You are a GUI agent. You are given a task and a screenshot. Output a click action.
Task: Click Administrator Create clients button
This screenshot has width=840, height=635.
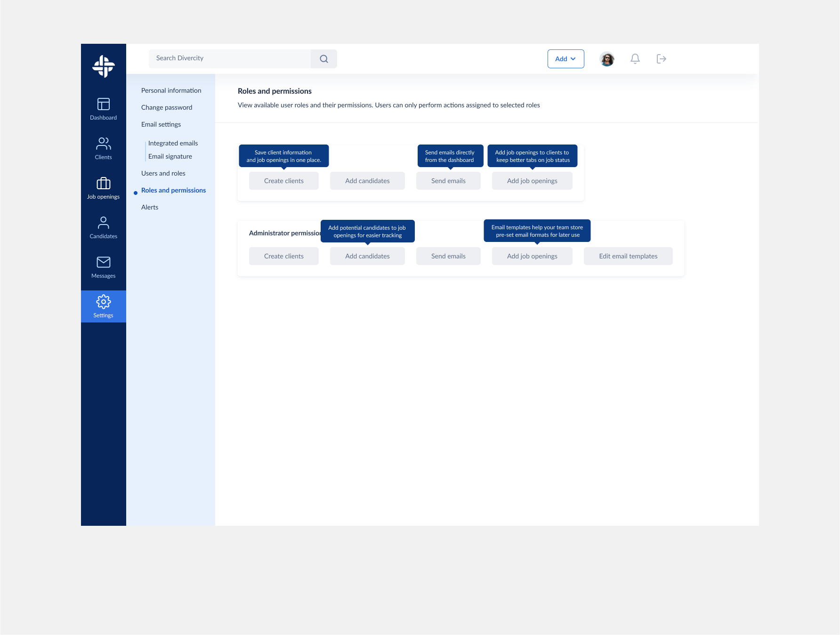pos(284,256)
